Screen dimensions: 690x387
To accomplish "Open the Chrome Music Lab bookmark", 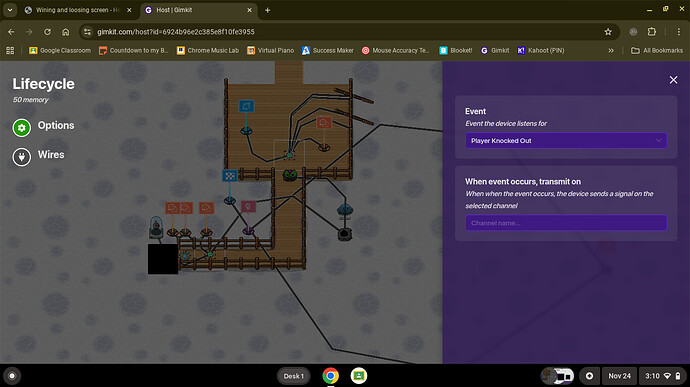I will click(x=208, y=51).
